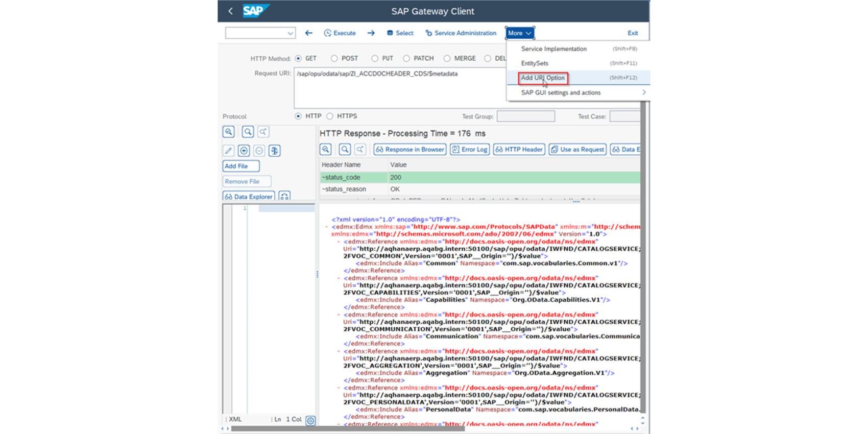This screenshot has height=434, width=868.
Task: Click the ~status_reason header row
Action: click(480, 189)
